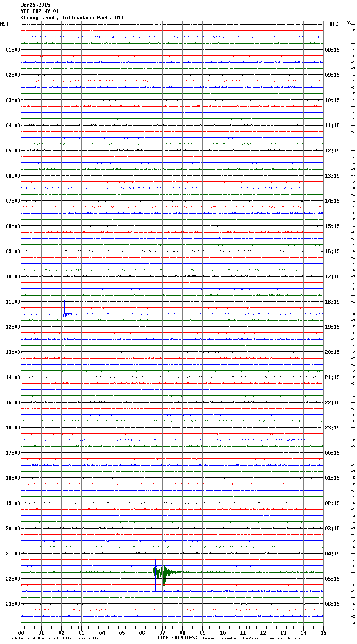357x644 pixels.
Task: Select the 23:00 MST time label
Action: click(x=13, y=604)
